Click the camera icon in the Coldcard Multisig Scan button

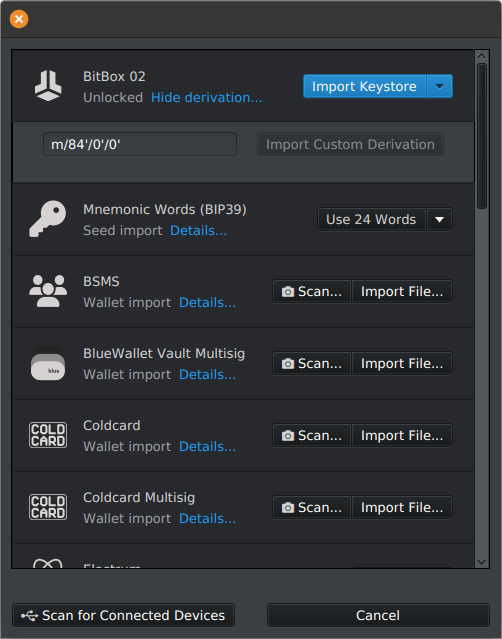click(x=288, y=508)
